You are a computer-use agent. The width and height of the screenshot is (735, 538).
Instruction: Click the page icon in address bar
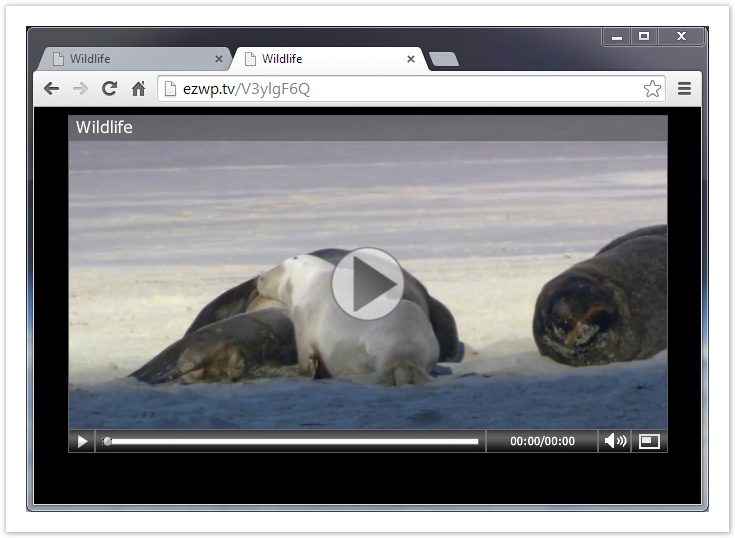coord(170,89)
